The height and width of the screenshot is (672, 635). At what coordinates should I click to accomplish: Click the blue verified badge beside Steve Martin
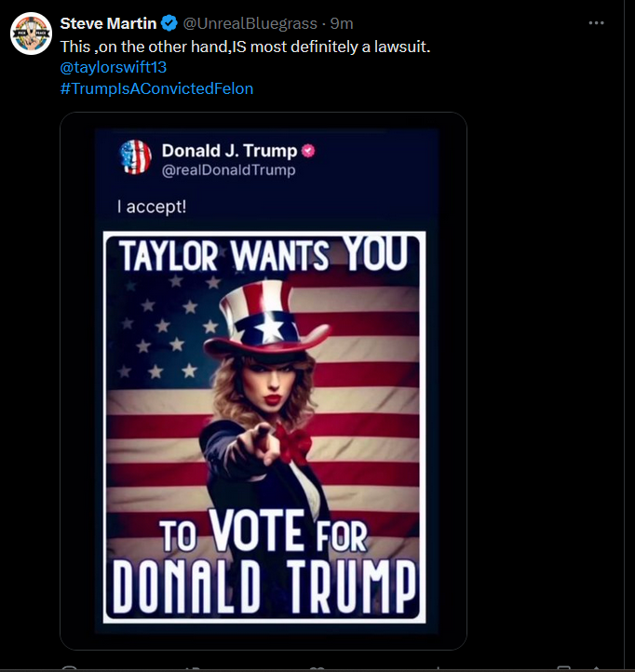[169, 23]
